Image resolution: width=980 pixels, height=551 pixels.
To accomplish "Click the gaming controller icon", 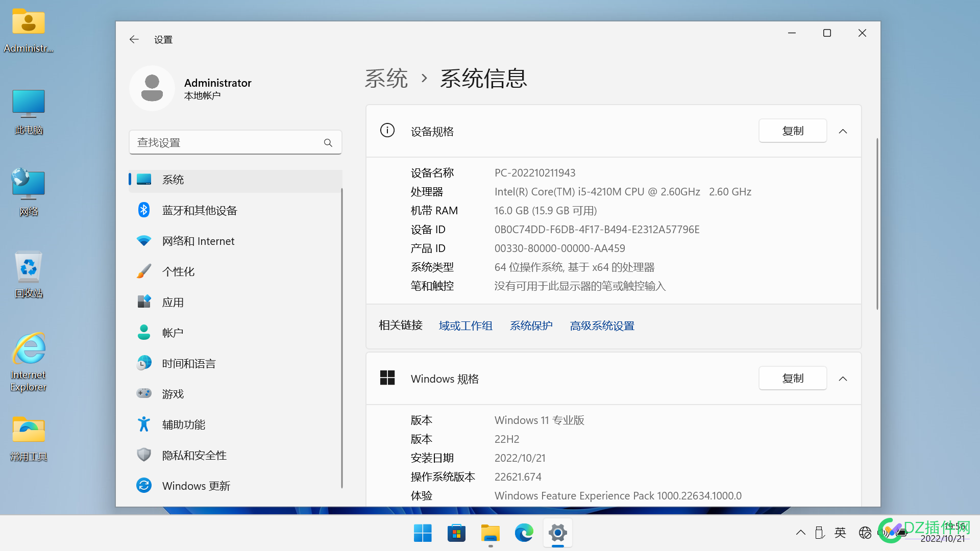I will tap(144, 394).
